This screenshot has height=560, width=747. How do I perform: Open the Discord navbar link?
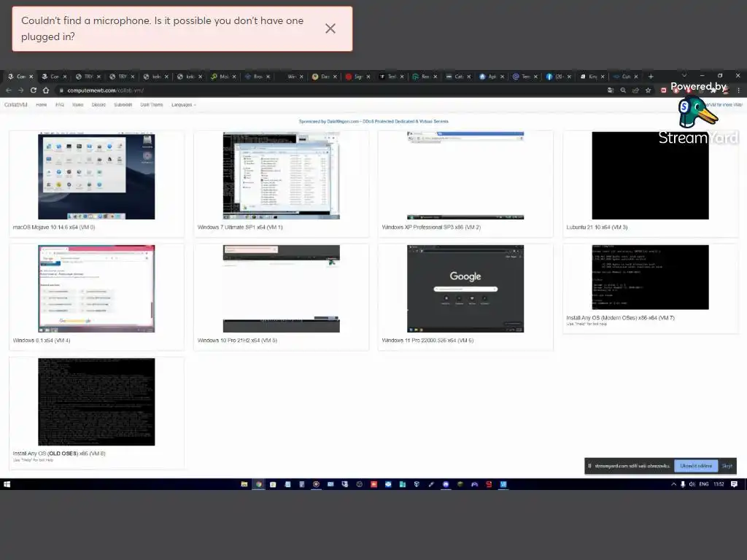click(x=98, y=105)
